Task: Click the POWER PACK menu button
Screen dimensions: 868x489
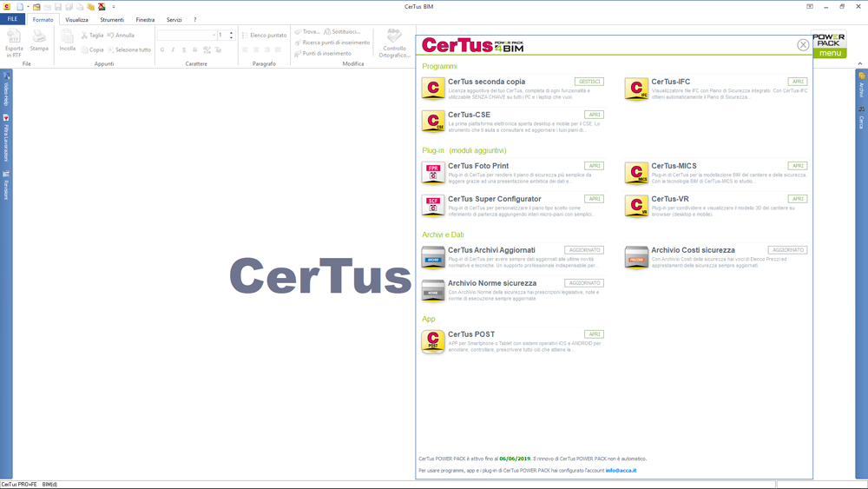Action: [x=829, y=44]
